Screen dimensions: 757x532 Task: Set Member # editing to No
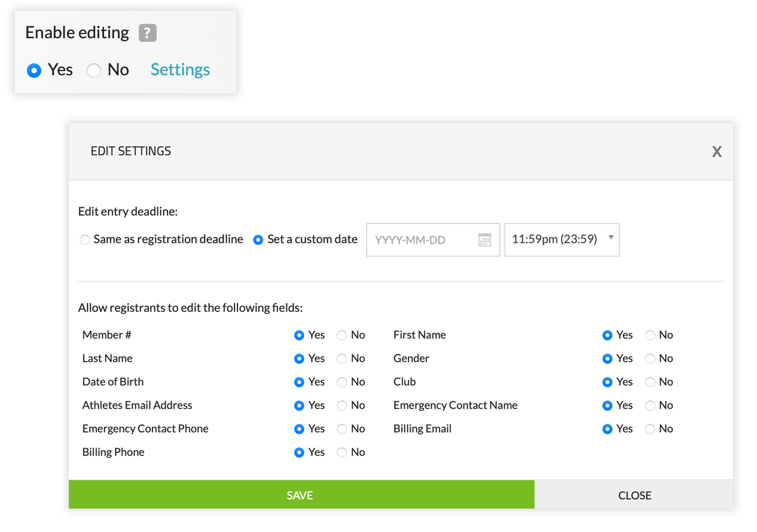342,335
